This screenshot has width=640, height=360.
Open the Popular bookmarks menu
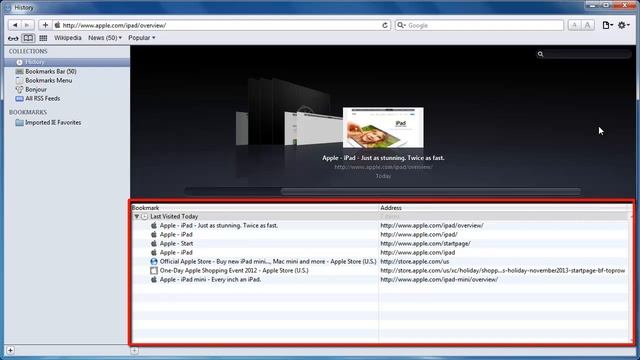[x=142, y=38]
